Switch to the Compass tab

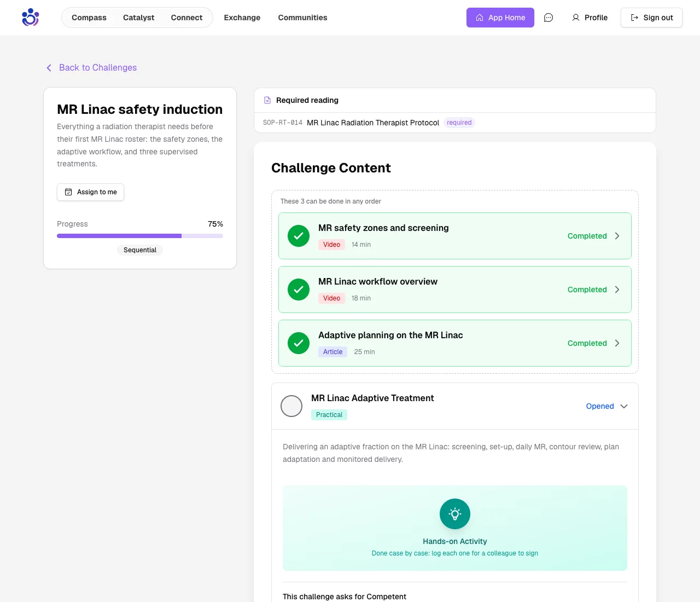pos(89,18)
